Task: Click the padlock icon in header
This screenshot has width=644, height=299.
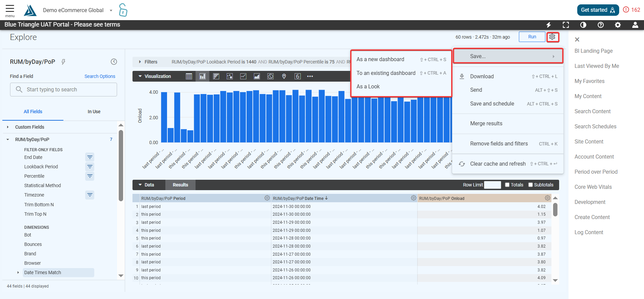Action: click(123, 10)
